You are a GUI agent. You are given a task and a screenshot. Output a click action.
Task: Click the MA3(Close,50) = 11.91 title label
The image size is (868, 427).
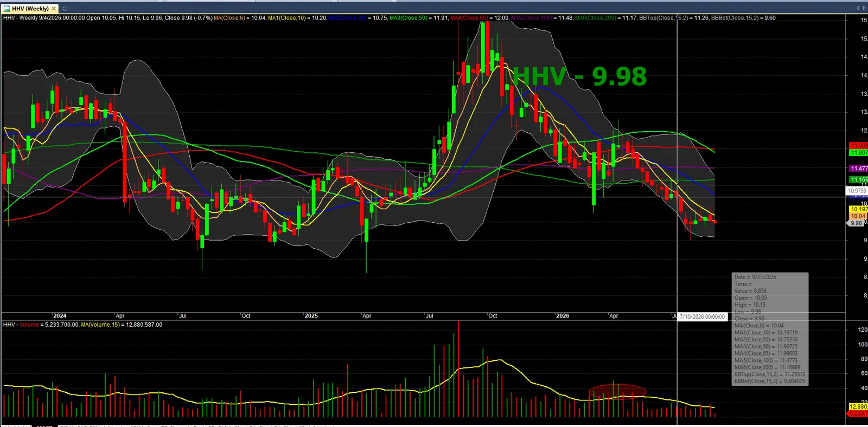coord(419,18)
